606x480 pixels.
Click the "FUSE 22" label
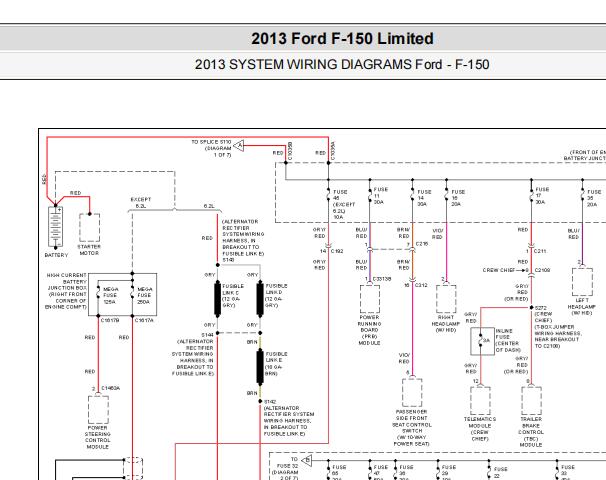500,472
